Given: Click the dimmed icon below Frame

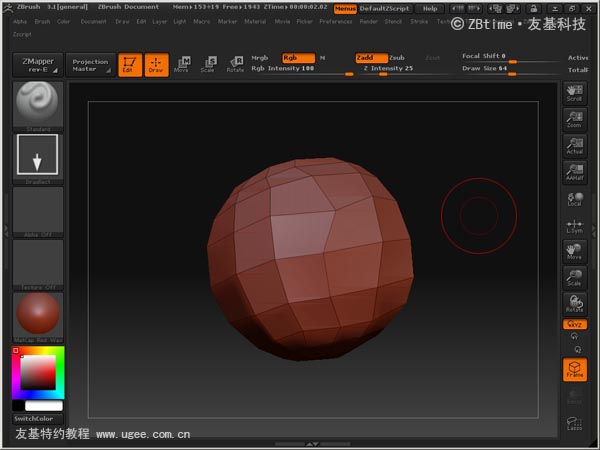Looking at the screenshot, I should (574, 396).
